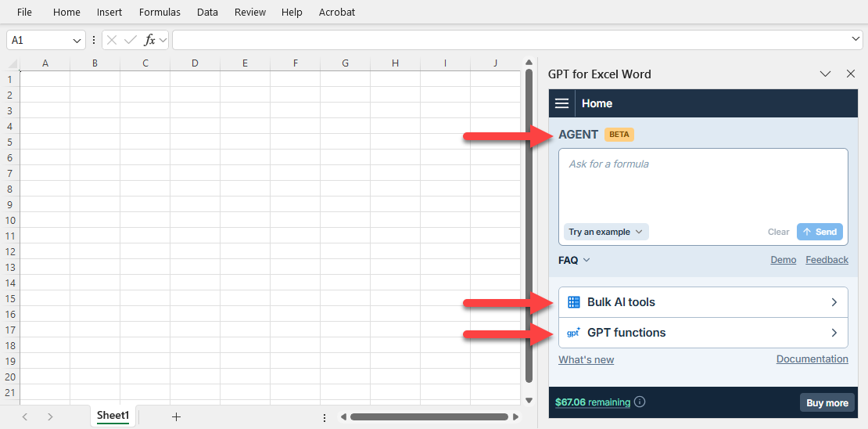Switch to the Data tab
This screenshot has width=868, height=429.
click(207, 12)
